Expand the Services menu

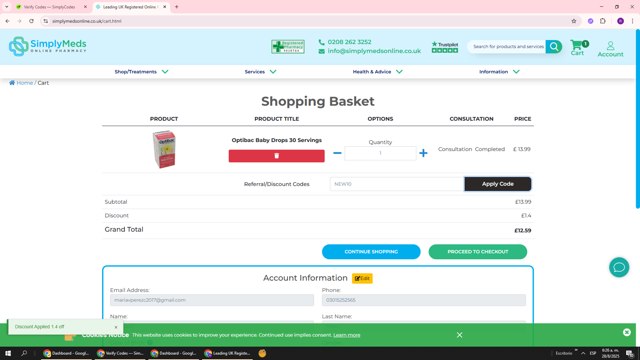click(260, 72)
